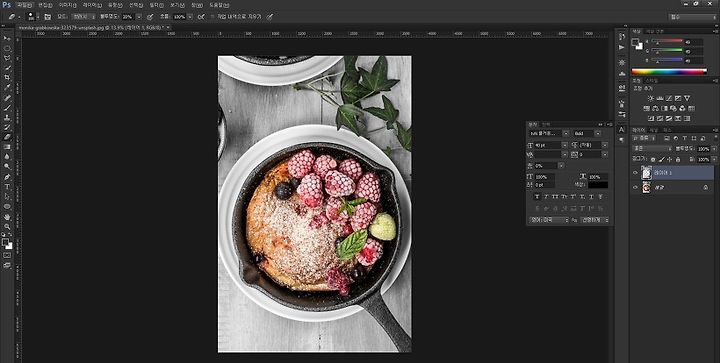Viewport: 720px width, 363px height.
Task: Add a Brightness/Contrast adjustment
Action: 650,98
